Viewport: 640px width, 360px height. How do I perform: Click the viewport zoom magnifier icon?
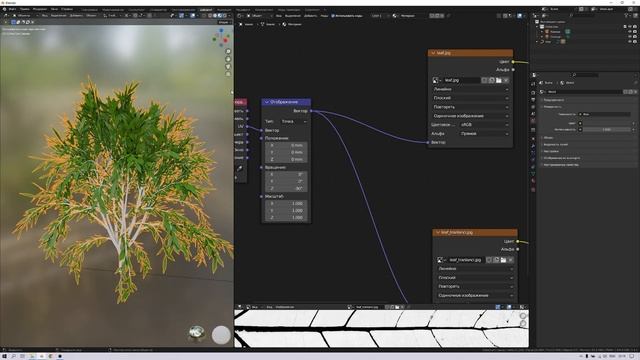point(228,51)
